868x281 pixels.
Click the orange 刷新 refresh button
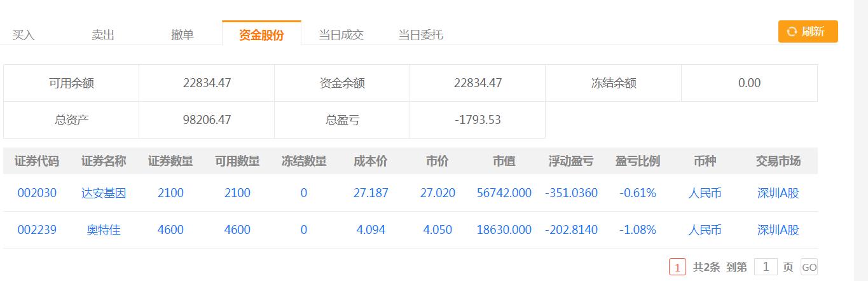[808, 32]
